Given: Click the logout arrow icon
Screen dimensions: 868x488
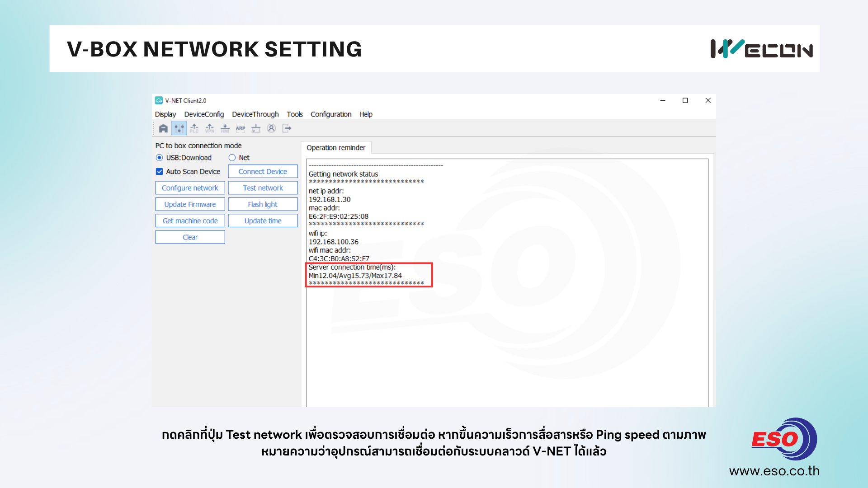Looking at the screenshot, I should (x=287, y=129).
